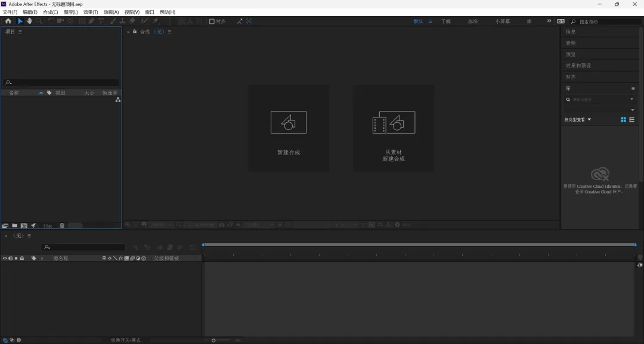
Task: Click the Interpret Footage icon in Project panel
Action: (x=5, y=225)
